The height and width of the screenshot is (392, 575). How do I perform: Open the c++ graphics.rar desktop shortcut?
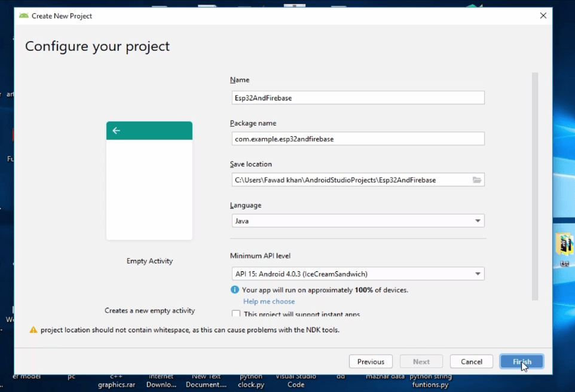coord(115,381)
